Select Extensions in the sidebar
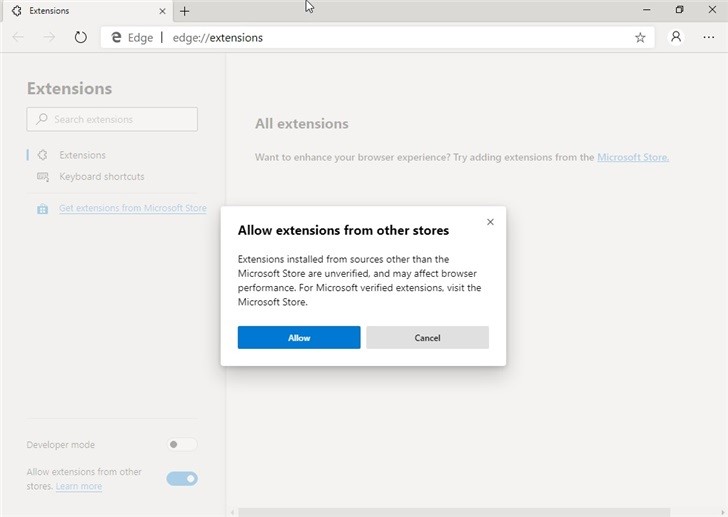Viewport: 728px width, 517px height. [82, 155]
